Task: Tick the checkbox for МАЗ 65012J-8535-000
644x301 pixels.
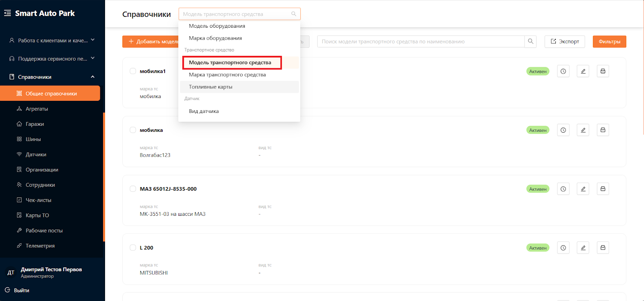Action: point(133,189)
